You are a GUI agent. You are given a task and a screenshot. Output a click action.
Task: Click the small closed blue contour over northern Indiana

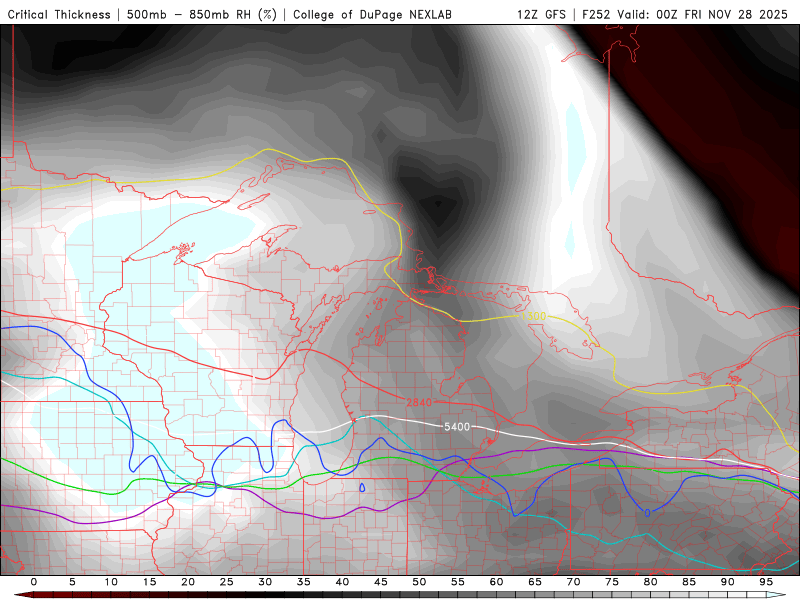(x=362, y=488)
